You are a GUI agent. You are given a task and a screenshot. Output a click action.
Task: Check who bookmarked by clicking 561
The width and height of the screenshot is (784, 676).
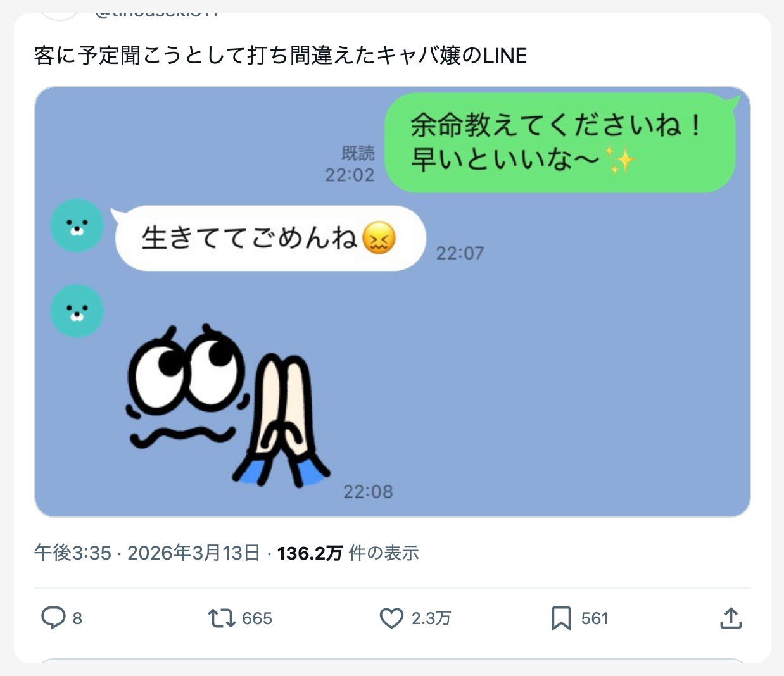click(x=594, y=618)
